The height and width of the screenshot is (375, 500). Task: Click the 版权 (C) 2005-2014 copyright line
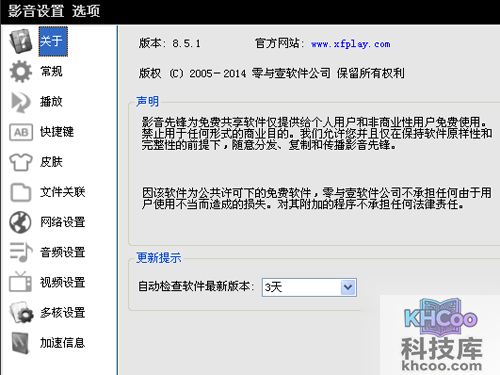click(271, 73)
